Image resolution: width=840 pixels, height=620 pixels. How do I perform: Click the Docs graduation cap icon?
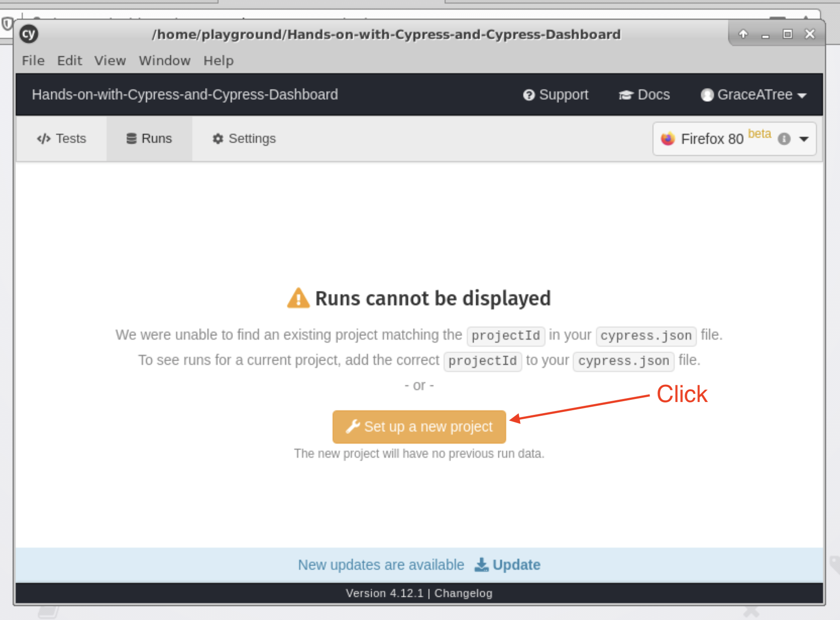tap(626, 95)
